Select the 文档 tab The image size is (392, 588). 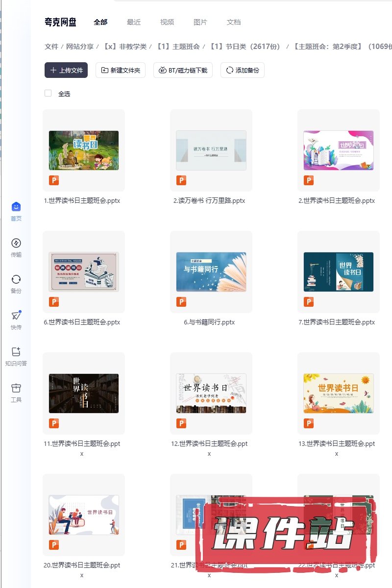[234, 22]
